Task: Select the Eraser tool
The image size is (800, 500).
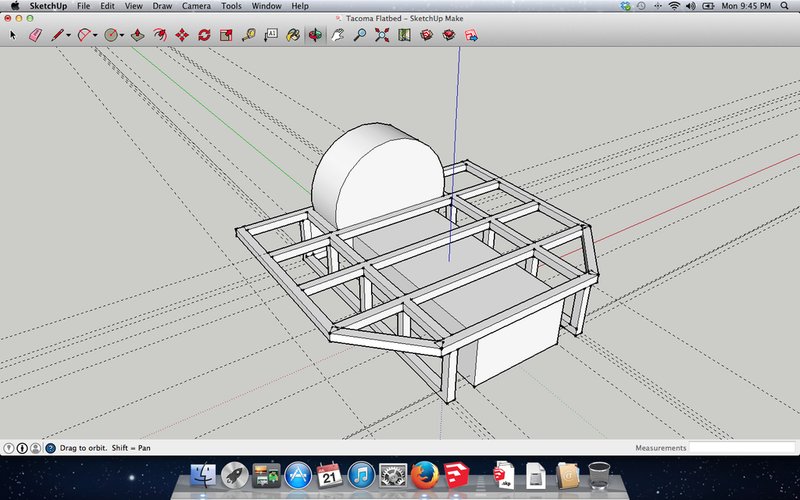Action: tap(35, 35)
